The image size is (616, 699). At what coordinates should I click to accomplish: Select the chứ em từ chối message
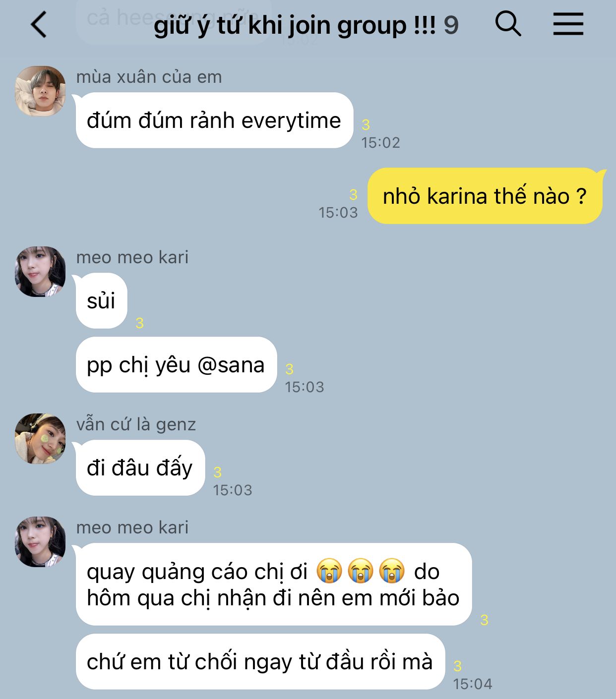pyautogui.click(x=260, y=662)
